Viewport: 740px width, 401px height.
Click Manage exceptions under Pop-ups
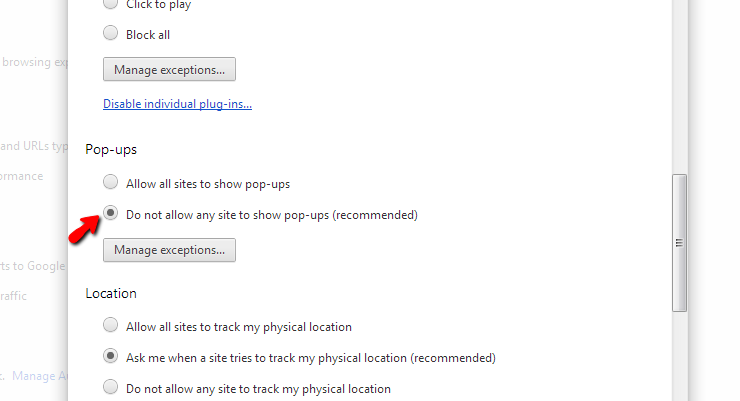(x=169, y=250)
